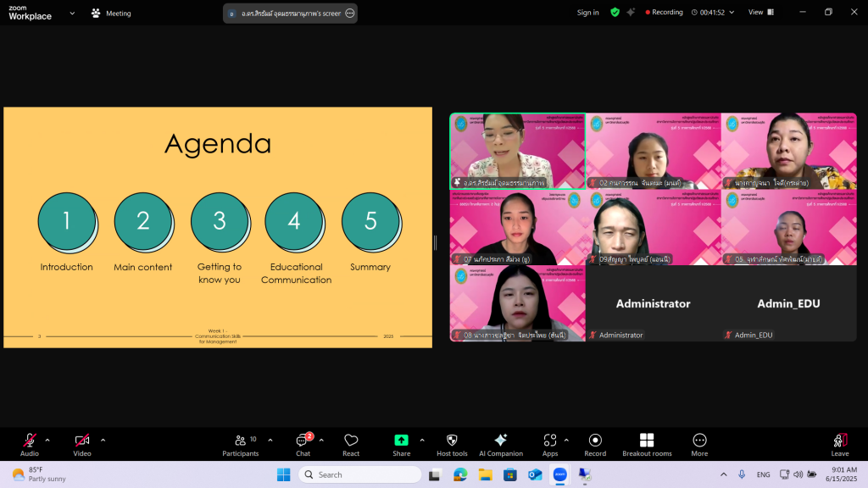Screen dimensions: 868x488
Task: Launch the AI Companion
Action: [501, 441]
